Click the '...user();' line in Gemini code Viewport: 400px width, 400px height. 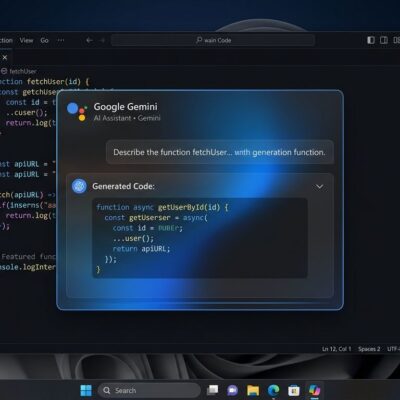(133, 238)
